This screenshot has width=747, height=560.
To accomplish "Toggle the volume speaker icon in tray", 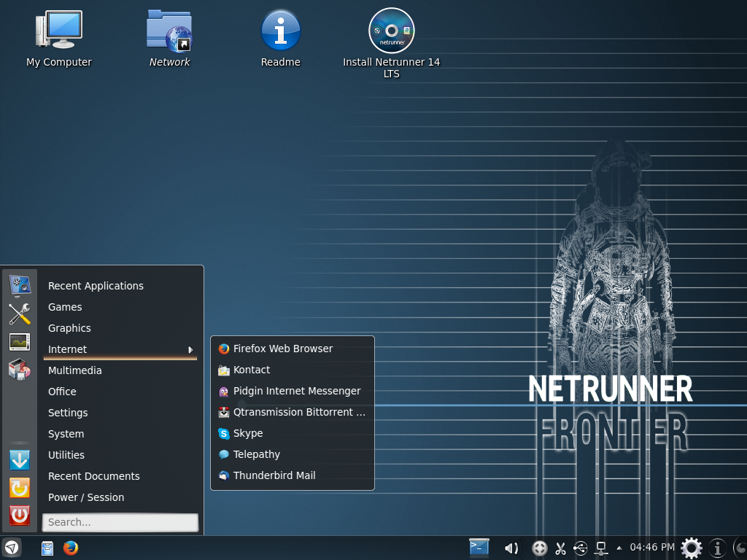I will point(511,548).
